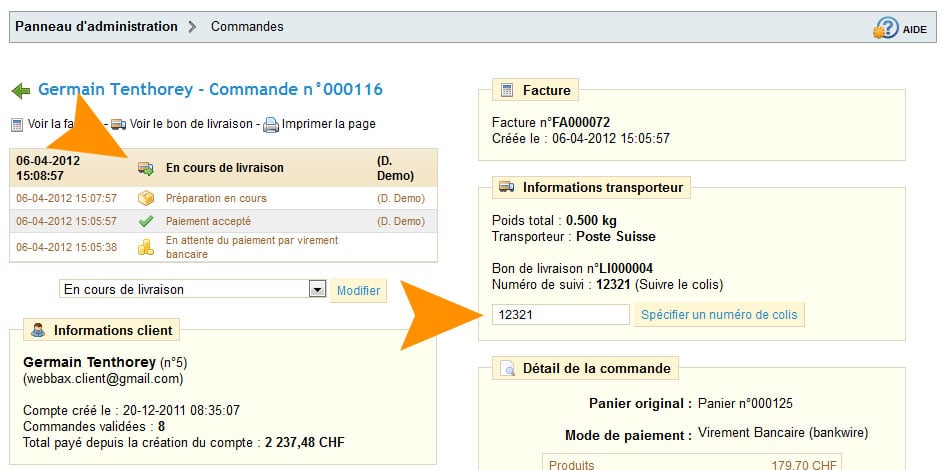Image resolution: width=944 pixels, height=470 pixels.
Task: Click the Facture panel calculator icon
Action: pyautogui.click(x=507, y=91)
